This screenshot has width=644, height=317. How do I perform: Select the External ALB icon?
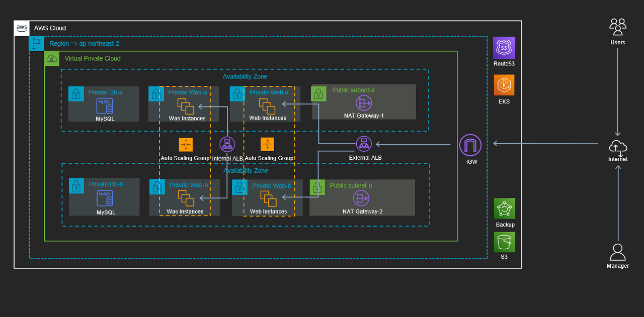pyautogui.click(x=364, y=144)
